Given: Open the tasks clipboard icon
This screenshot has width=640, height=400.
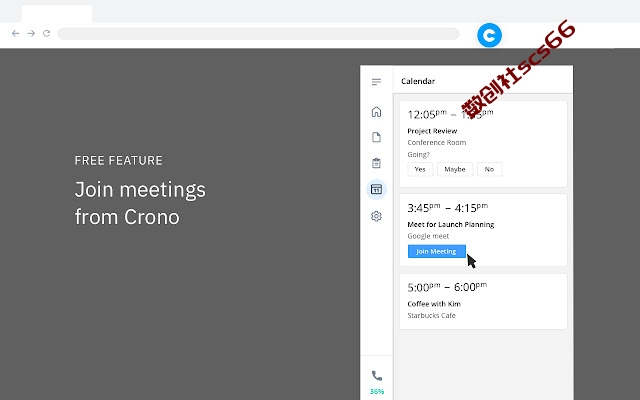Looking at the screenshot, I should (x=376, y=163).
